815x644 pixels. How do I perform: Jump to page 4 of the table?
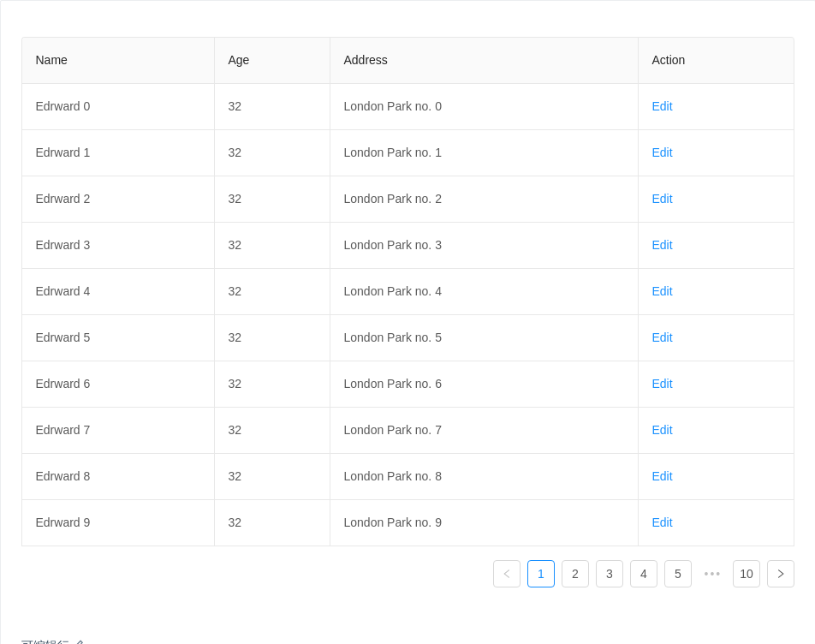click(643, 574)
